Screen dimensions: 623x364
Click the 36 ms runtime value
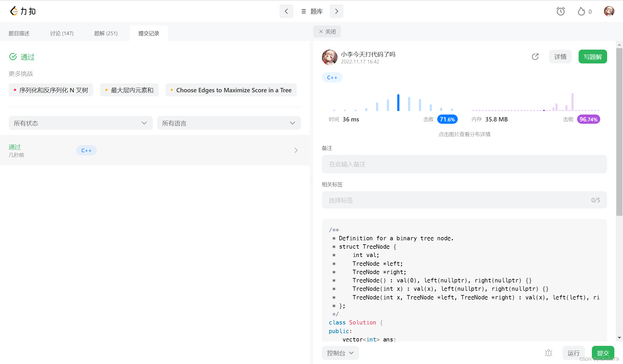click(x=351, y=119)
